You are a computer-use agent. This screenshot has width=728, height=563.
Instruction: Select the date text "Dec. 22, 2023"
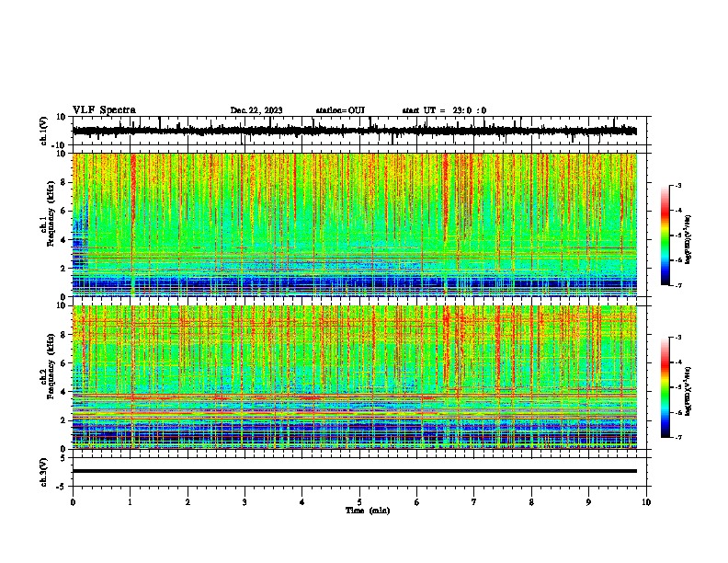[x=256, y=110]
